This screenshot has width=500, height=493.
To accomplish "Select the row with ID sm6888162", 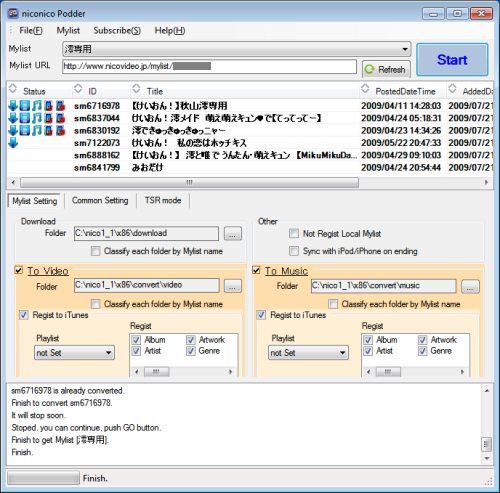I will (x=250, y=155).
